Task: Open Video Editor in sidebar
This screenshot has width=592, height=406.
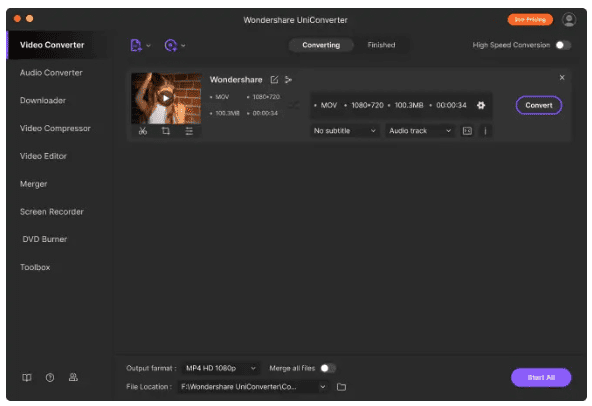Action: (43, 156)
